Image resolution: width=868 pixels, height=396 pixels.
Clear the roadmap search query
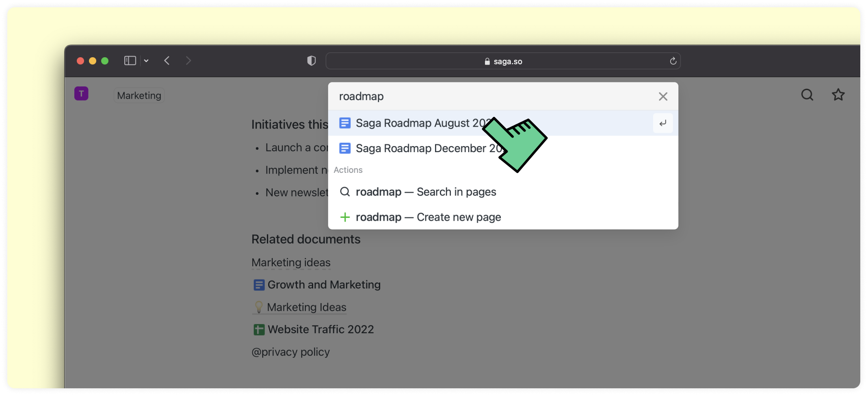pos(663,97)
